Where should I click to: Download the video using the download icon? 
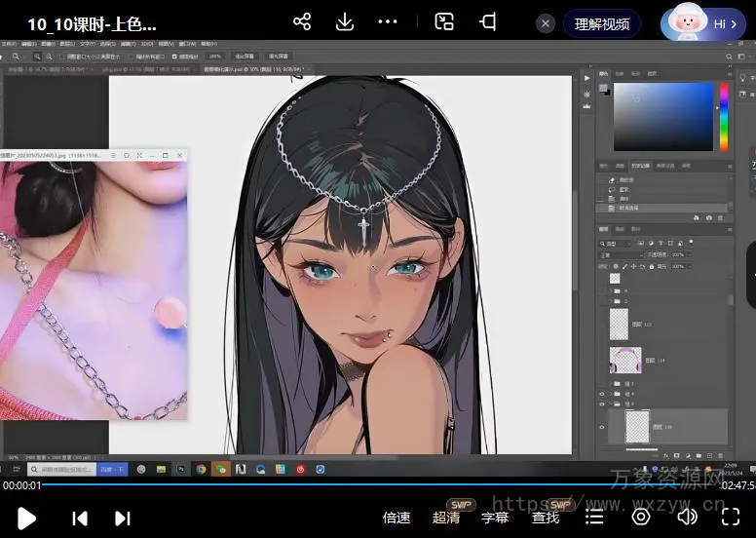[x=345, y=22]
